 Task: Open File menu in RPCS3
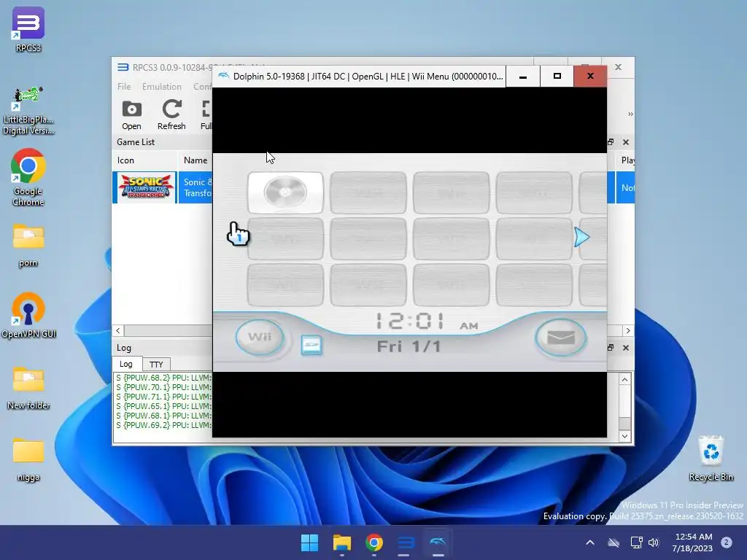pyautogui.click(x=124, y=86)
